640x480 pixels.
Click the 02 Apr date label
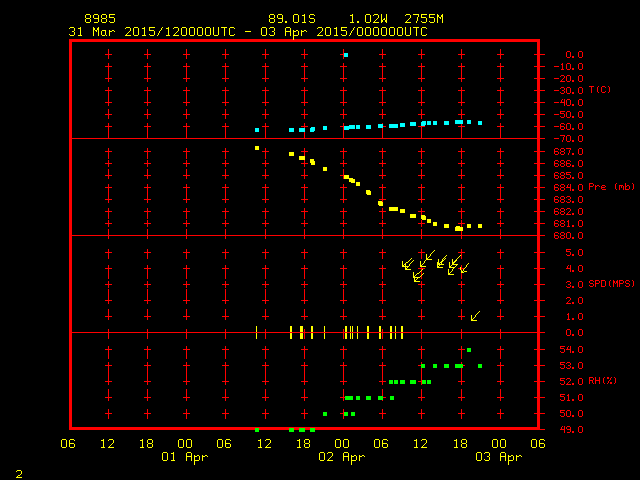pyautogui.click(x=342, y=457)
